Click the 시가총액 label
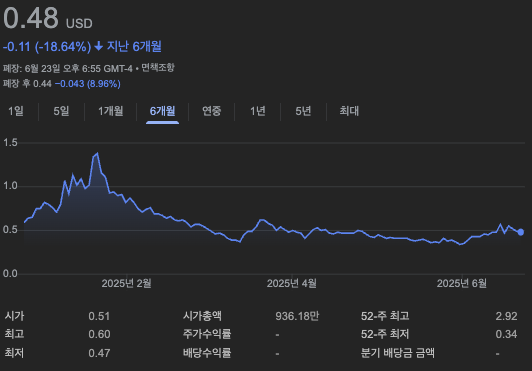This screenshot has height=371, width=532. pyautogui.click(x=202, y=316)
